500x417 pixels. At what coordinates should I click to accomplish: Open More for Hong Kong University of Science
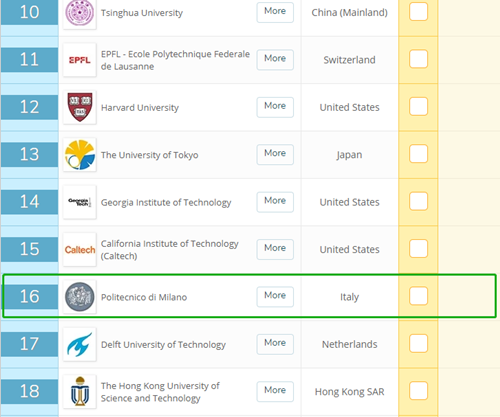click(275, 391)
